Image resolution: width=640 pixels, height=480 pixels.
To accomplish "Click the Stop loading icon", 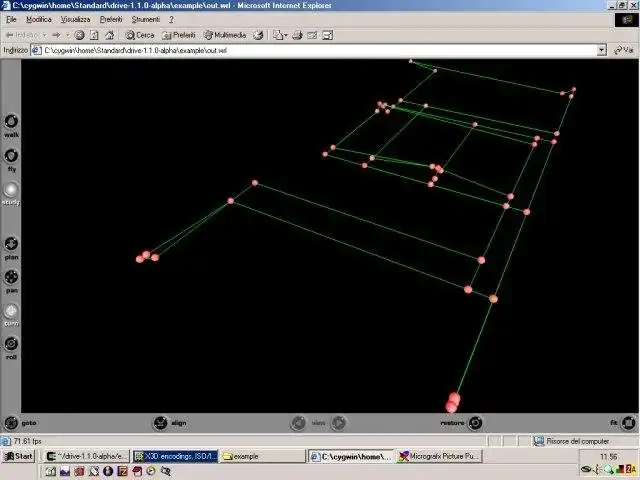I will [x=79, y=35].
